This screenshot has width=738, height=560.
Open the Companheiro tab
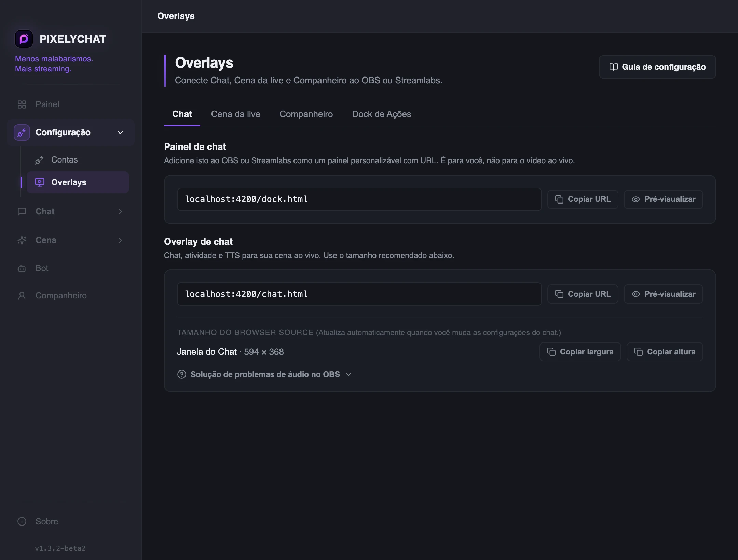(x=306, y=114)
